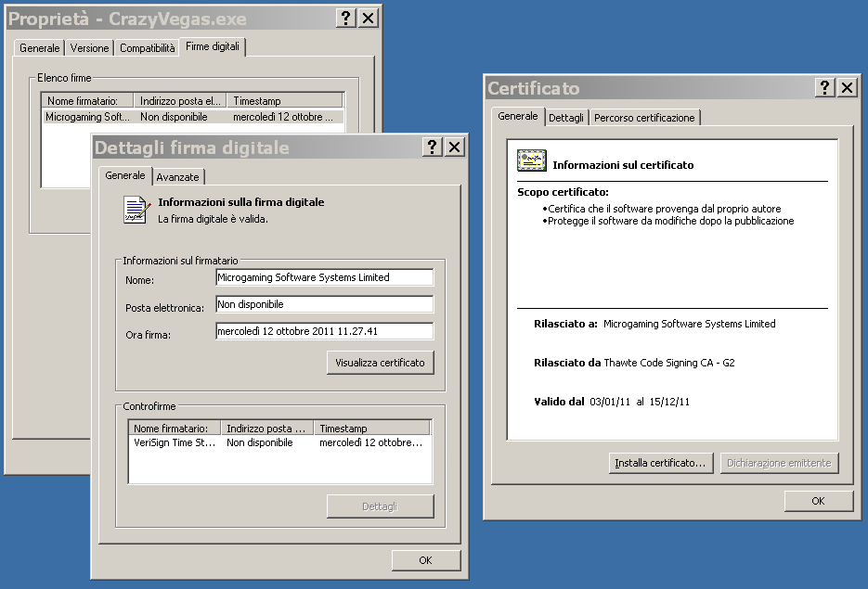Click the Thawte Code Signing CA - G2 issuer text
The width and height of the screenshot is (868, 589).
click(669, 363)
